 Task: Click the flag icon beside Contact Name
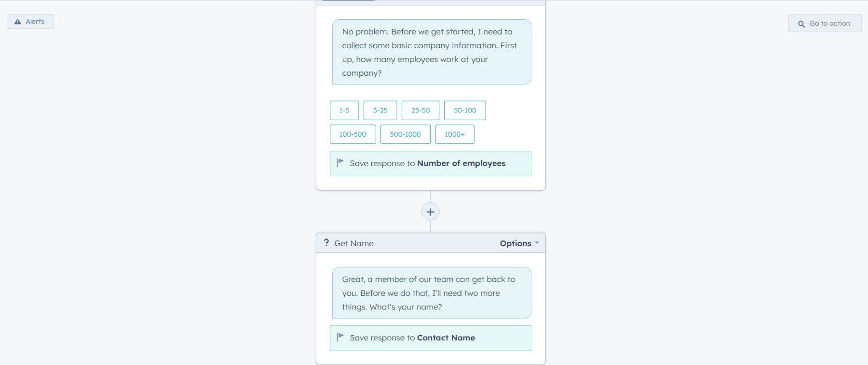339,337
